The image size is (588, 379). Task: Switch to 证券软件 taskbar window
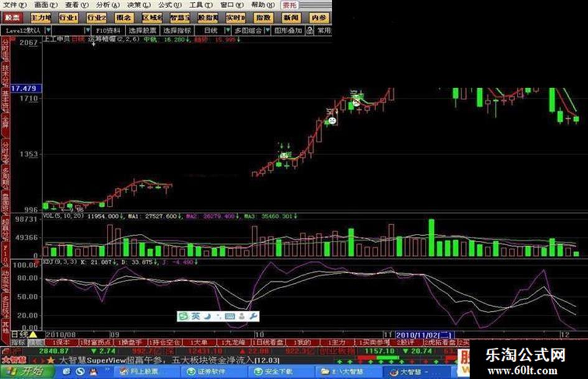[x=214, y=372]
